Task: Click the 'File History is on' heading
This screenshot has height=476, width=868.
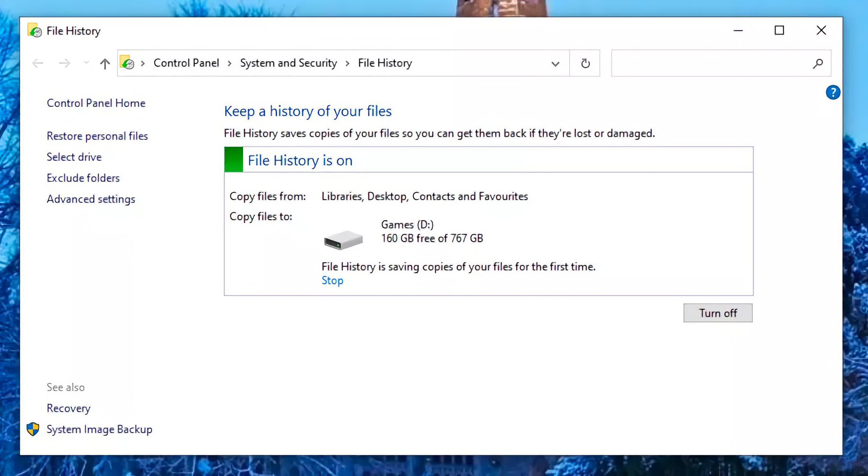Action: (x=300, y=160)
